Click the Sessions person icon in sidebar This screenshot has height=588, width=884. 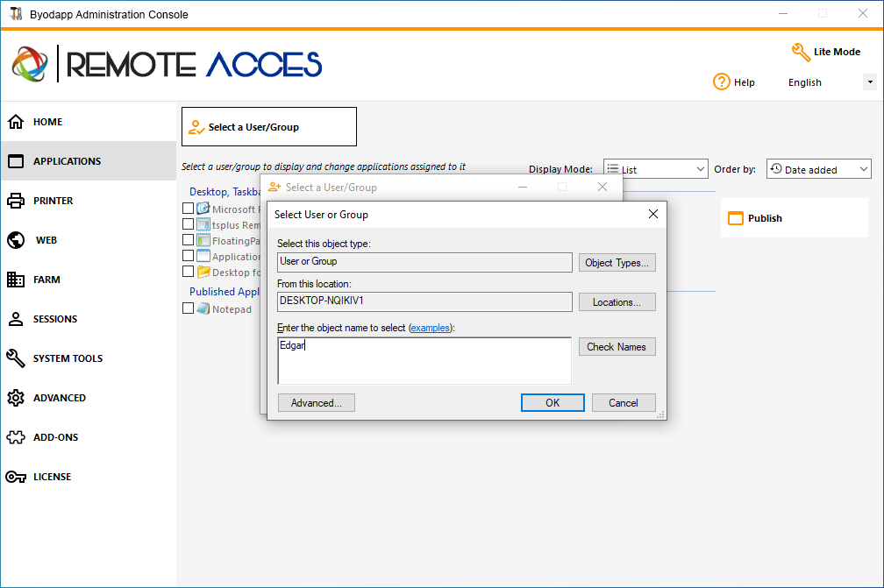click(16, 319)
